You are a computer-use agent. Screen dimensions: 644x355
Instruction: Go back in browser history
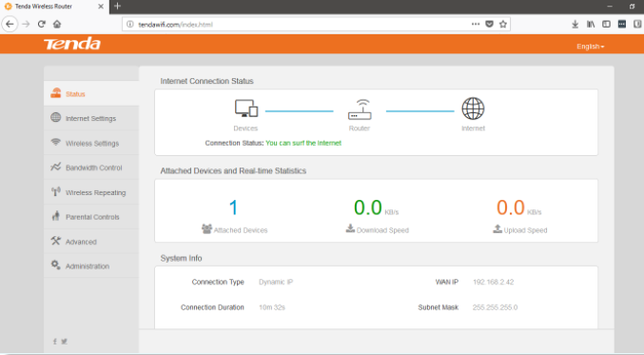(10, 24)
